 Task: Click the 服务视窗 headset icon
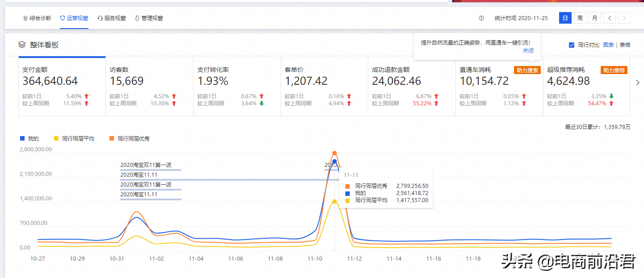(100, 18)
